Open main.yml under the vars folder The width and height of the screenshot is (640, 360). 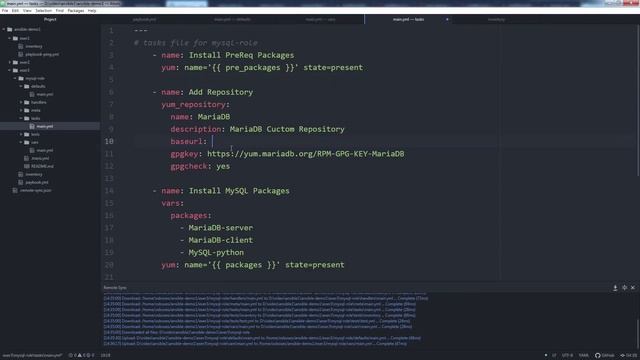coord(45,150)
